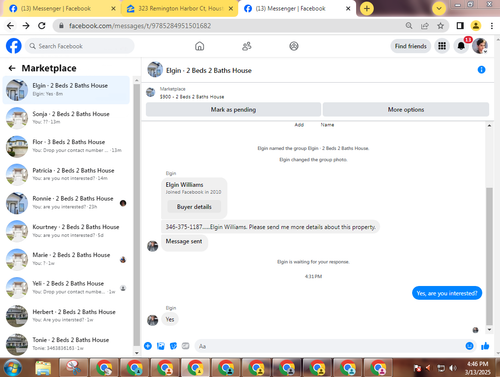500x377 pixels.
Task: Reload the current page
Action: coord(42,26)
